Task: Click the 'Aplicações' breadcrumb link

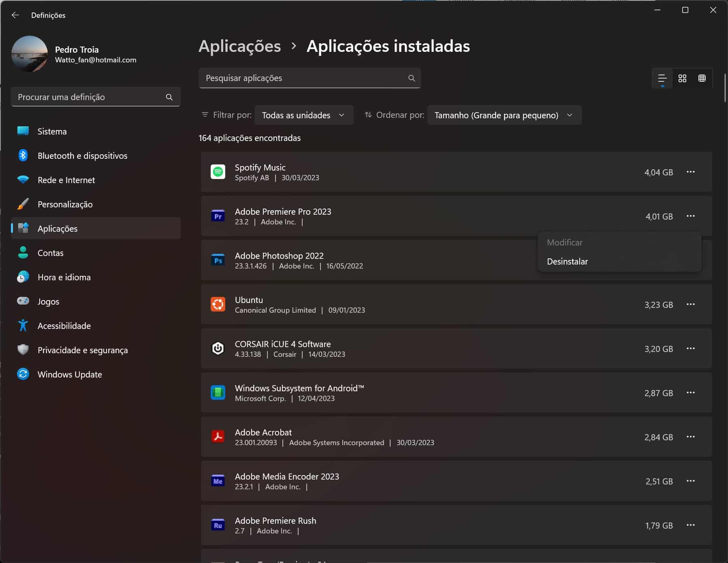Action: pyautogui.click(x=239, y=46)
